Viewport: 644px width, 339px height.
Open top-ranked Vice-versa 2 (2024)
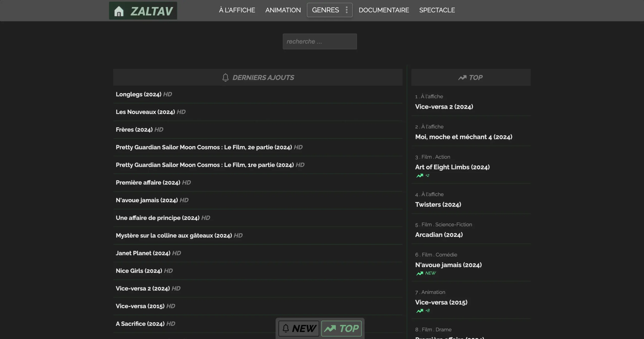pos(444,107)
